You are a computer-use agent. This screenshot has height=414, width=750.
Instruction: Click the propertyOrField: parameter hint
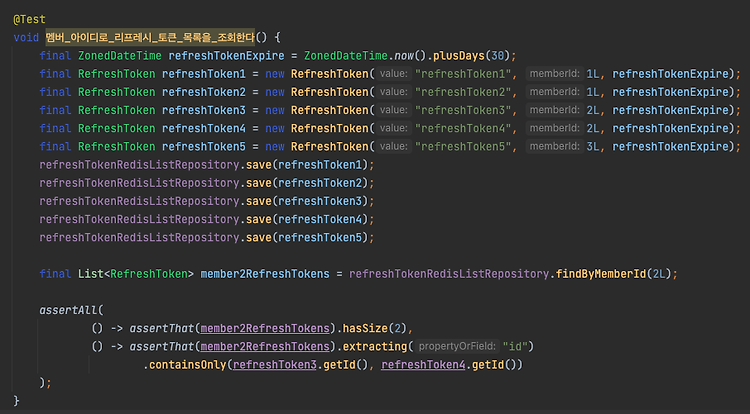pos(457,346)
